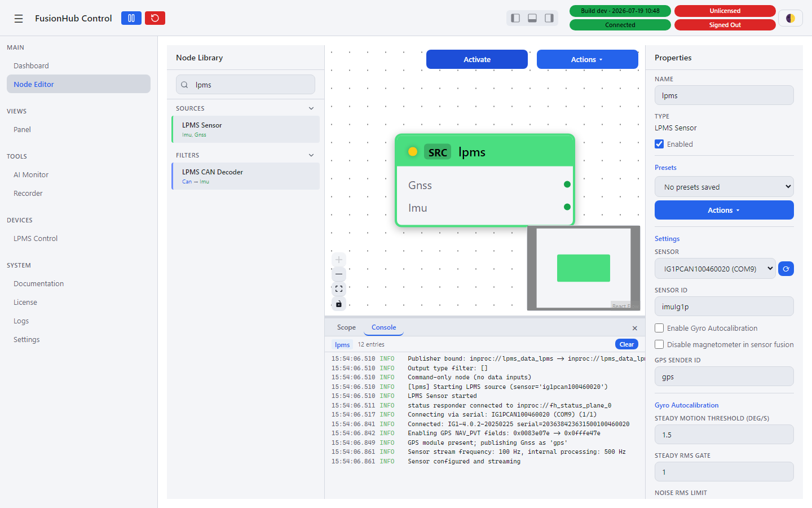
Task: Click the 'Sensor configured and streaming' log line
Action: [x=464, y=461]
